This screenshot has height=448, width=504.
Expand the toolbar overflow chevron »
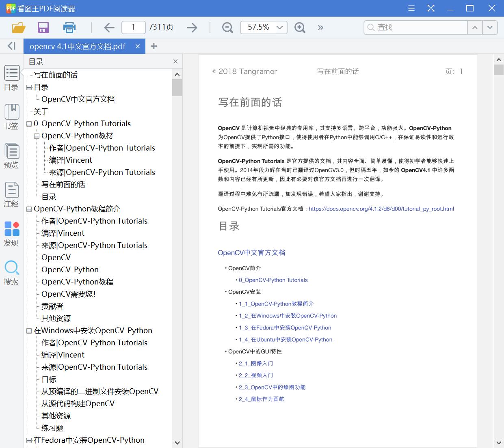320,27
